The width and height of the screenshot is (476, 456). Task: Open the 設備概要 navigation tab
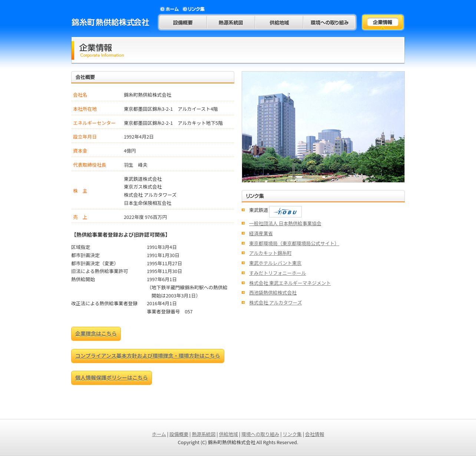tap(183, 23)
